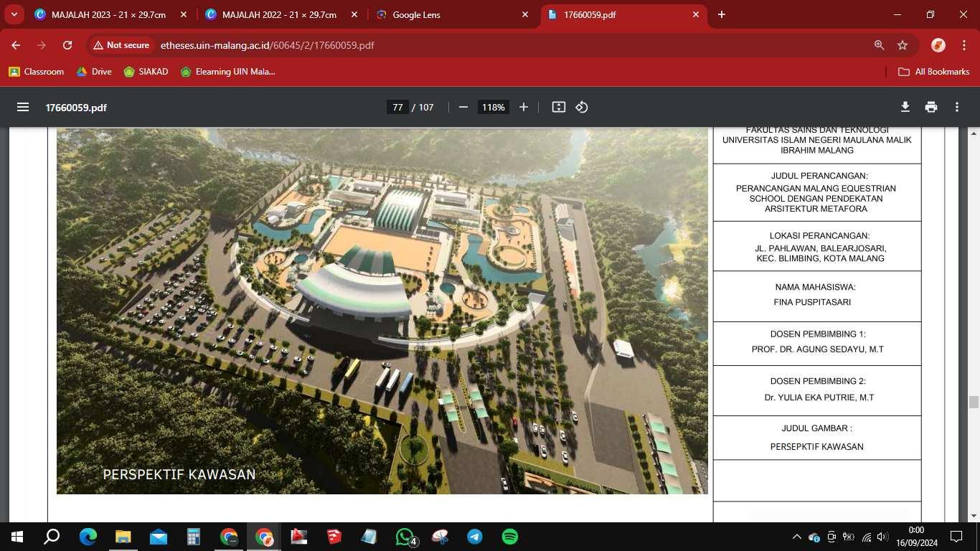The width and height of the screenshot is (980, 551).
Task: Reload the current page
Action: [67, 45]
